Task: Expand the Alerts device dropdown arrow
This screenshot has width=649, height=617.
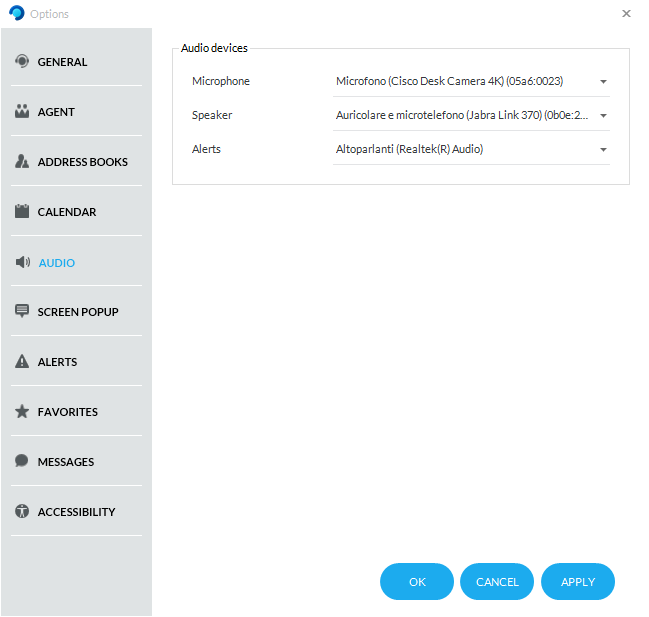Action: coord(603,150)
